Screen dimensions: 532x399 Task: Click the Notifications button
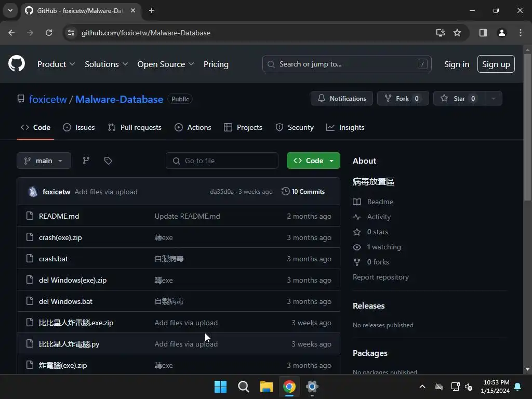pyautogui.click(x=342, y=98)
